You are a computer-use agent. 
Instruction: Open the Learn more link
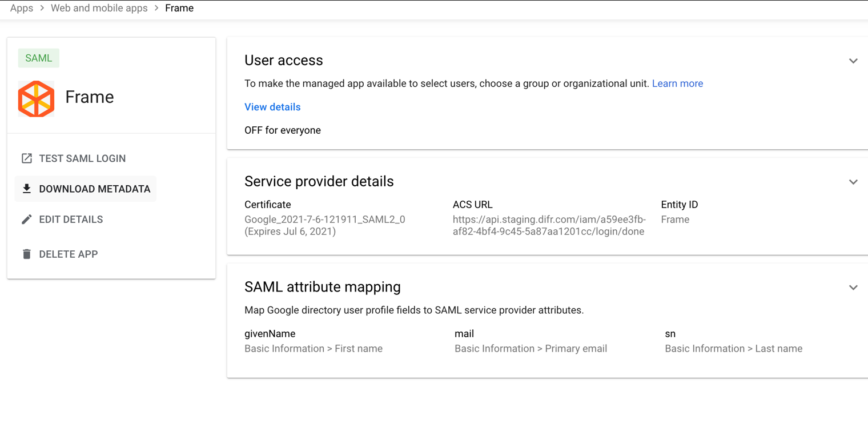tap(677, 83)
